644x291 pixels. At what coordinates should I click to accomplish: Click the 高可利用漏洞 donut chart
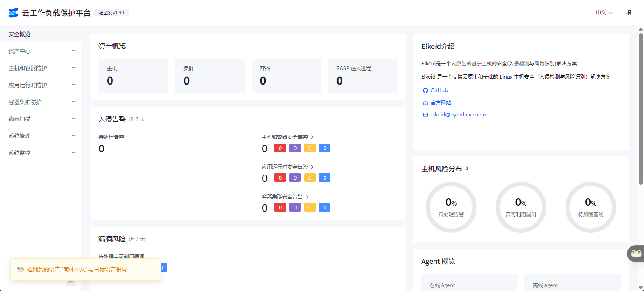point(521,207)
